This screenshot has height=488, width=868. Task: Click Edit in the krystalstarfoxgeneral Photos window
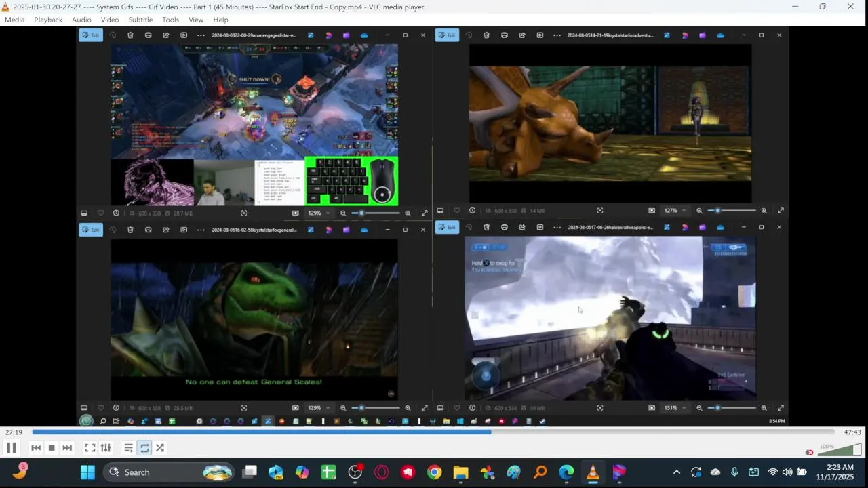(x=91, y=230)
